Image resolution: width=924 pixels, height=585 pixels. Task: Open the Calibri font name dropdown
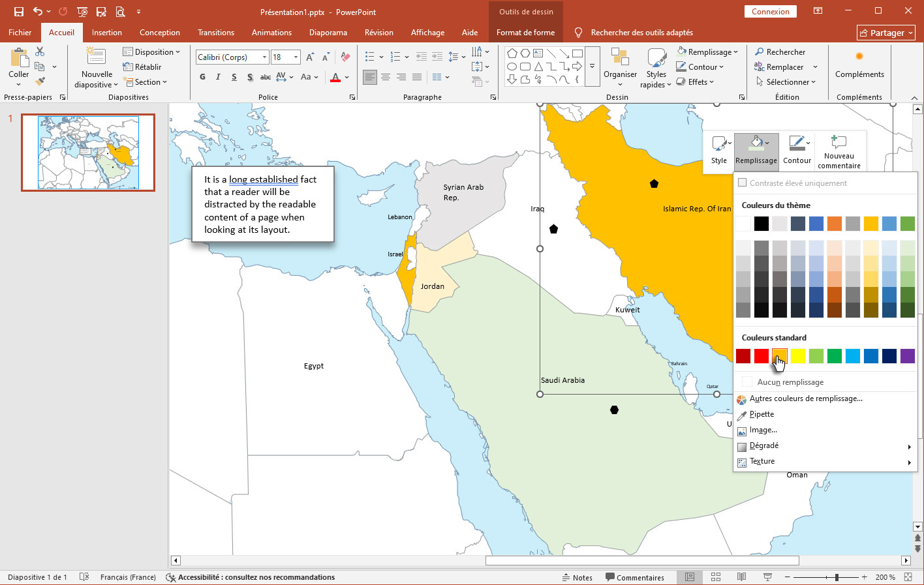coord(264,57)
